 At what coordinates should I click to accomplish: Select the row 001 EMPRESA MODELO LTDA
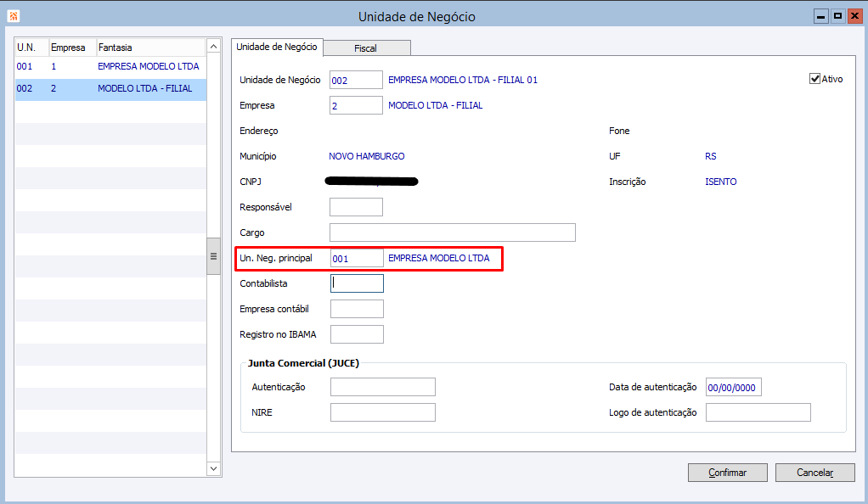point(110,66)
